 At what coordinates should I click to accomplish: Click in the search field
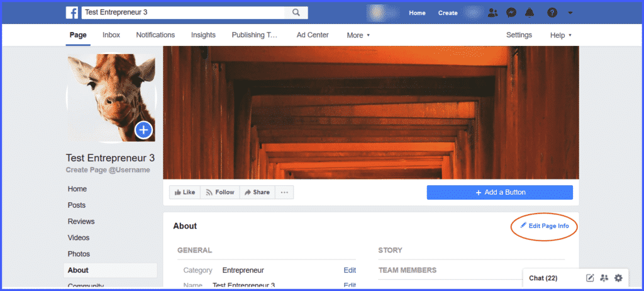pos(181,13)
